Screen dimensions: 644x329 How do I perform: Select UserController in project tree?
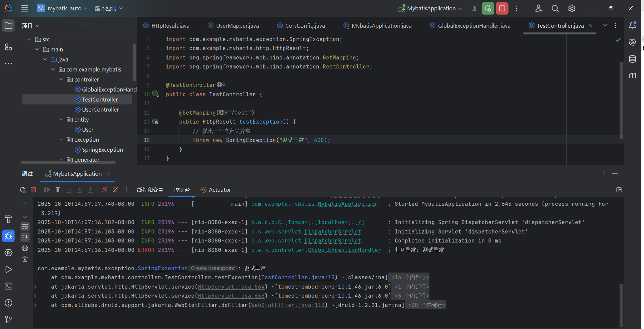100,110
